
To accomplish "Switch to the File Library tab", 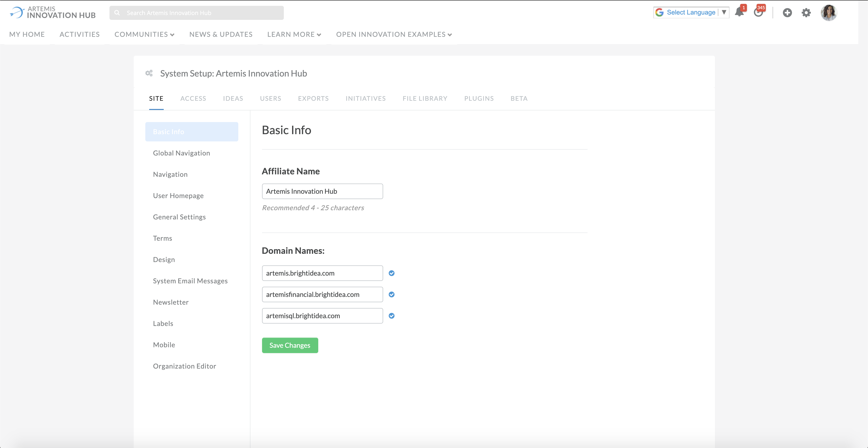I will [x=425, y=98].
